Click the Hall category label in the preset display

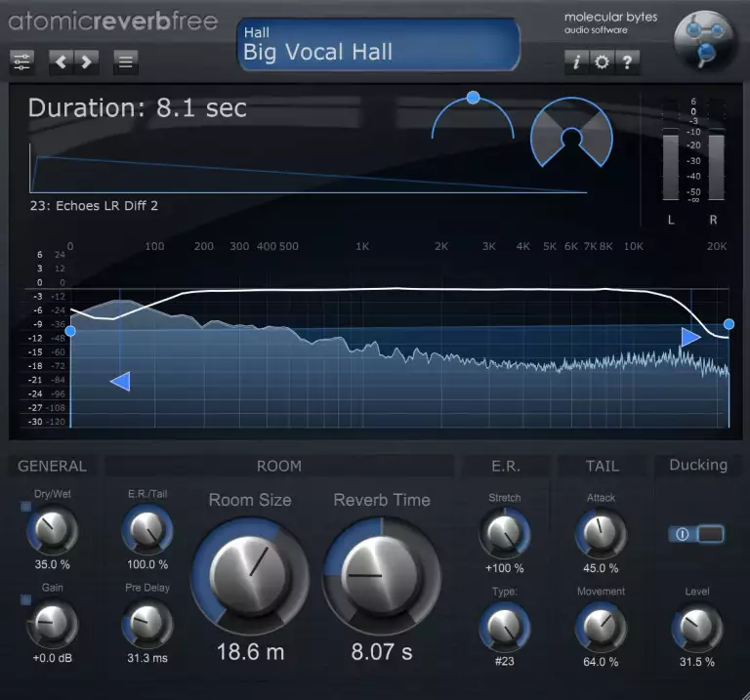pos(257,33)
